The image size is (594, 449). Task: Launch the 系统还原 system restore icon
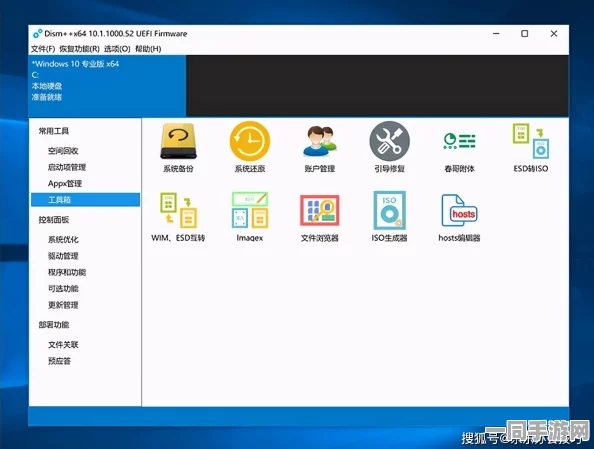[x=250, y=141]
